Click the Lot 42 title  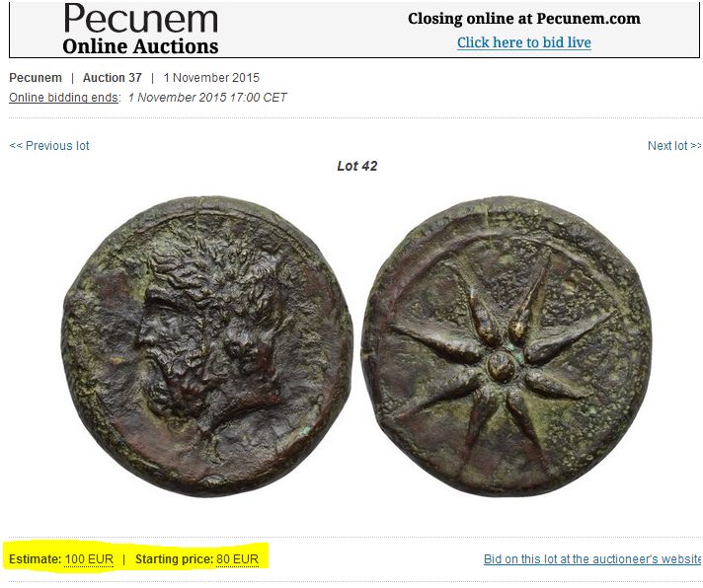[x=356, y=166]
